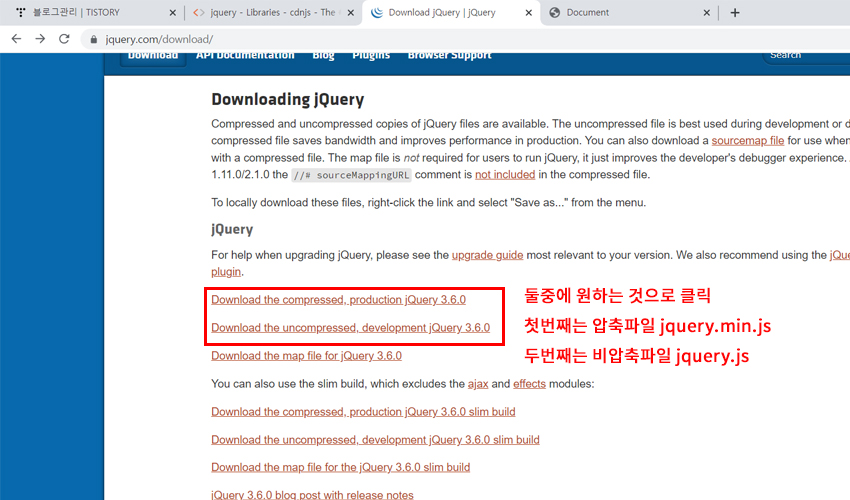Close the TISTORY tab
The image size is (850, 500).
(172, 12)
